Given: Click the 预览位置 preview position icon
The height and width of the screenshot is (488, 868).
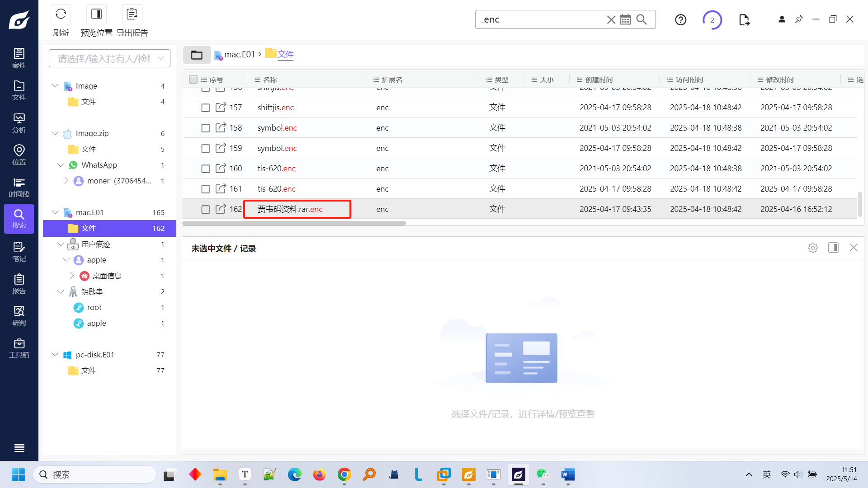Looking at the screenshot, I should point(96,14).
